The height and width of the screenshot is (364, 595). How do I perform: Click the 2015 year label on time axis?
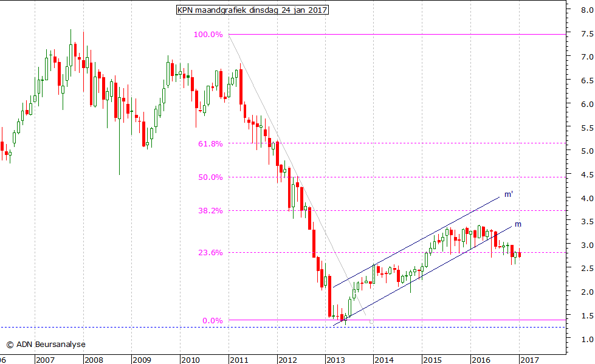click(433, 360)
